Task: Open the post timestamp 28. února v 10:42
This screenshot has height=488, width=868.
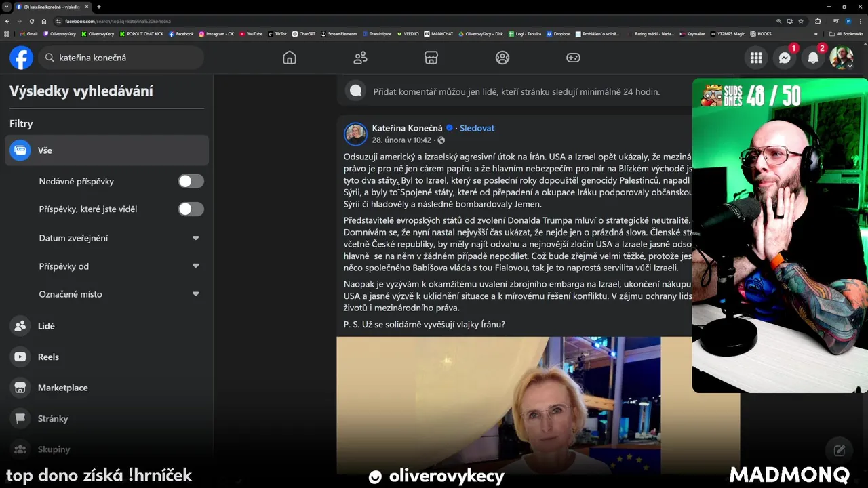Action: point(401,140)
